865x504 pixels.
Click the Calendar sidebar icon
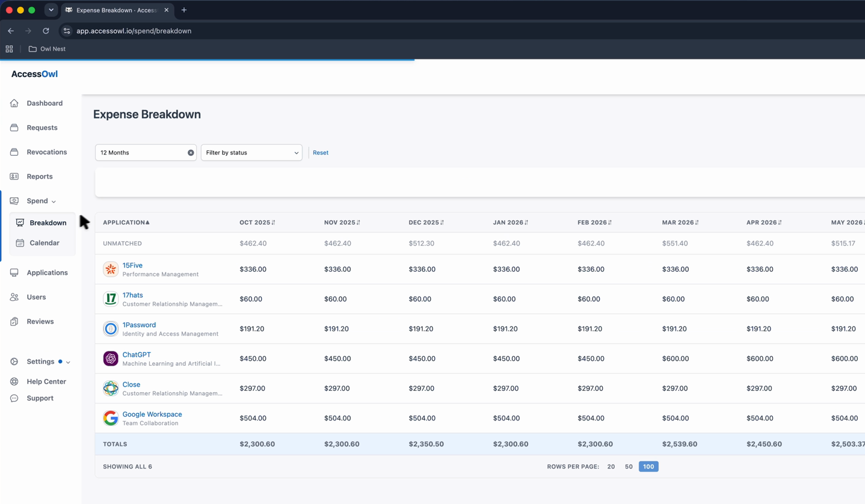pyautogui.click(x=20, y=243)
